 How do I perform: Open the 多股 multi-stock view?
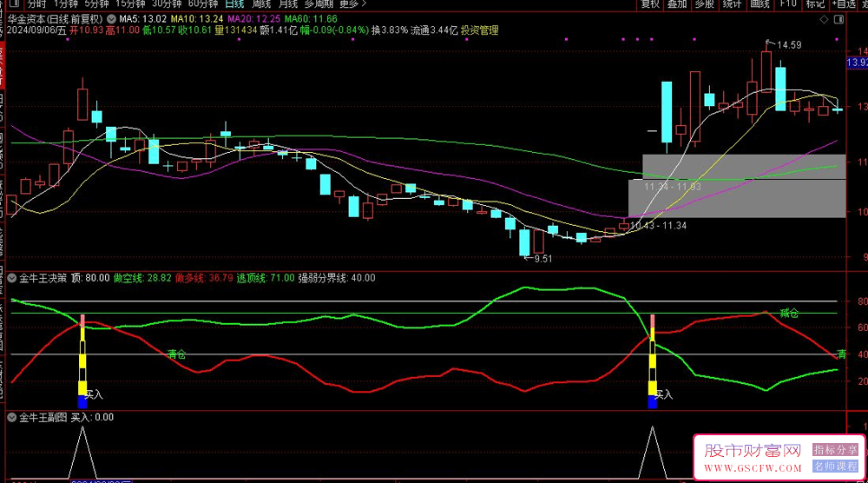coord(704,3)
